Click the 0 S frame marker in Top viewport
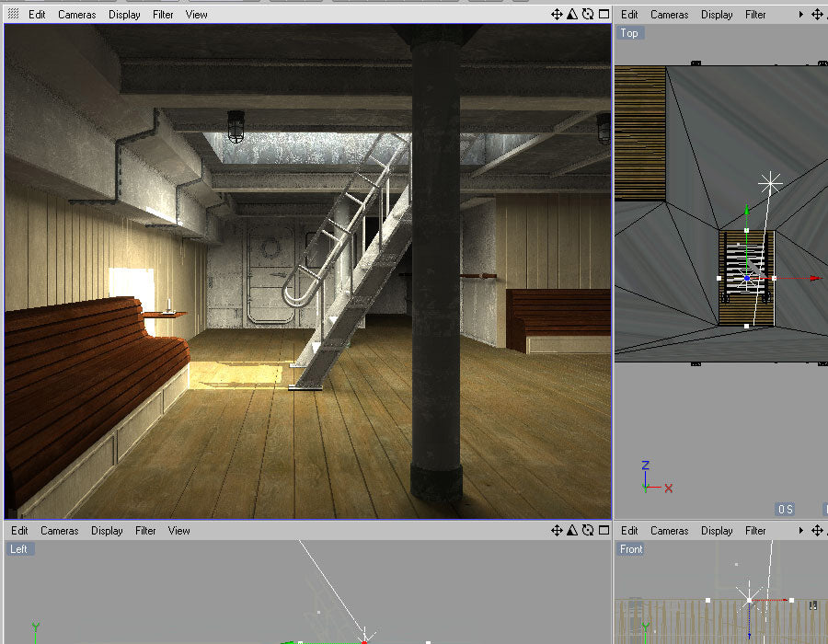 787,507
